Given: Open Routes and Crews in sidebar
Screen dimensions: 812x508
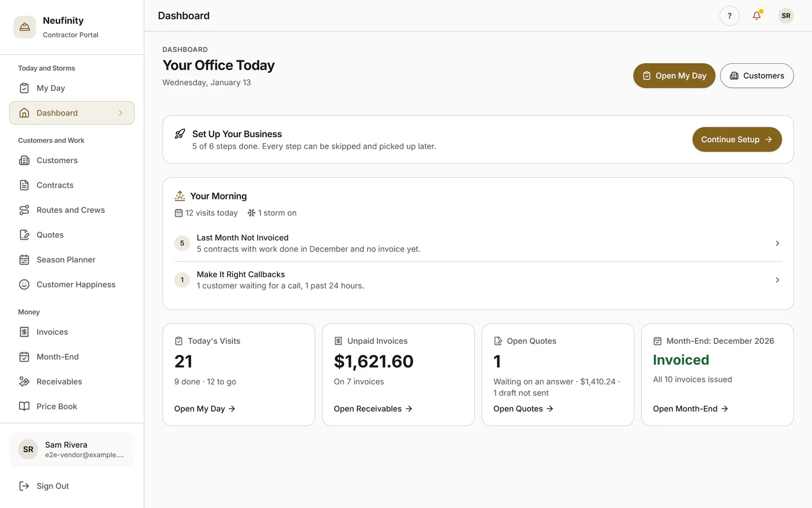Looking at the screenshot, I should (x=72, y=210).
